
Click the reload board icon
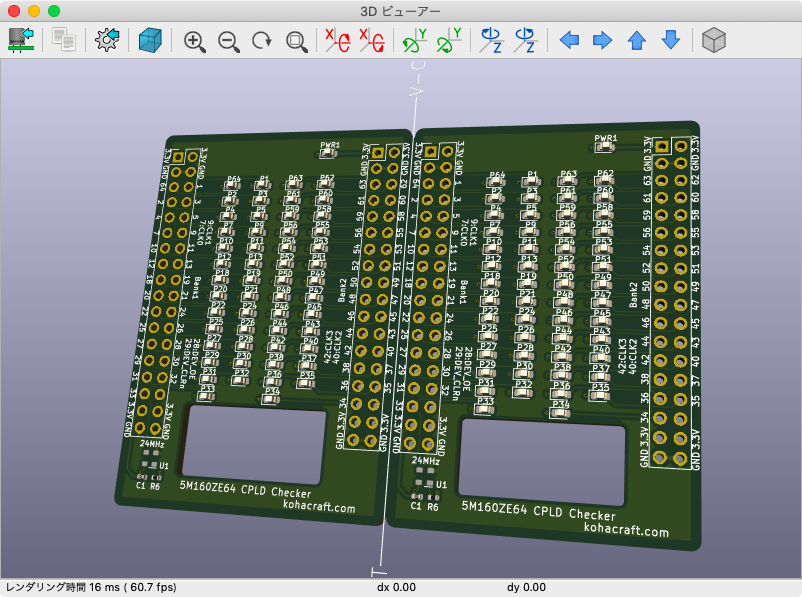pos(21,40)
